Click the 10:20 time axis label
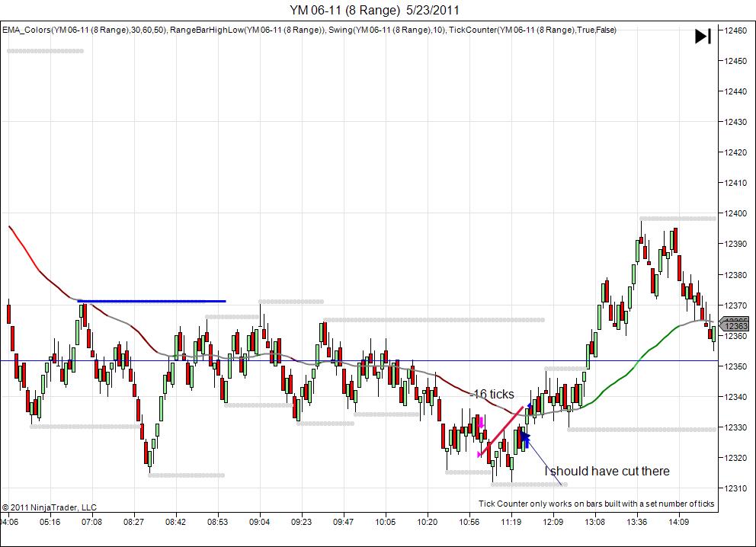 pos(428,522)
